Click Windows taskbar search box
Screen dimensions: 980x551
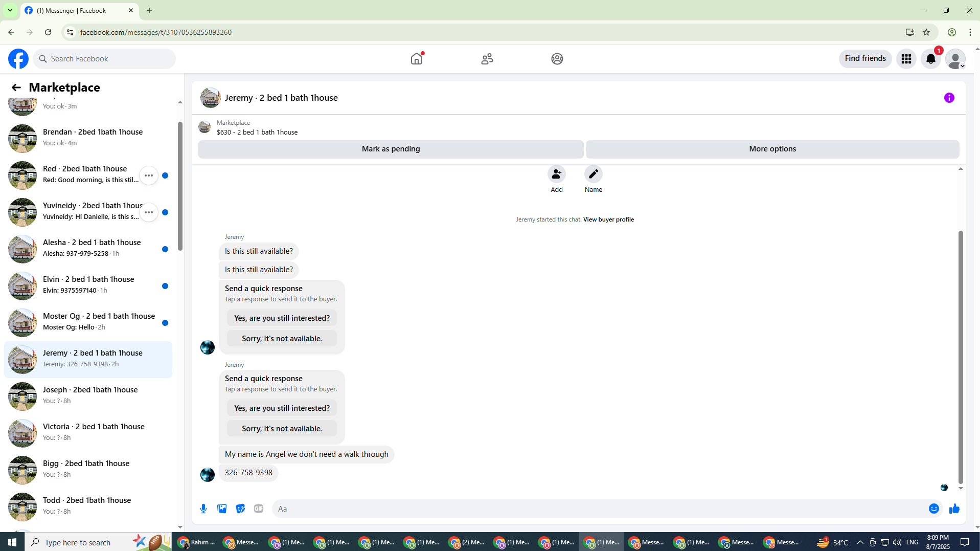pyautogui.click(x=97, y=542)
